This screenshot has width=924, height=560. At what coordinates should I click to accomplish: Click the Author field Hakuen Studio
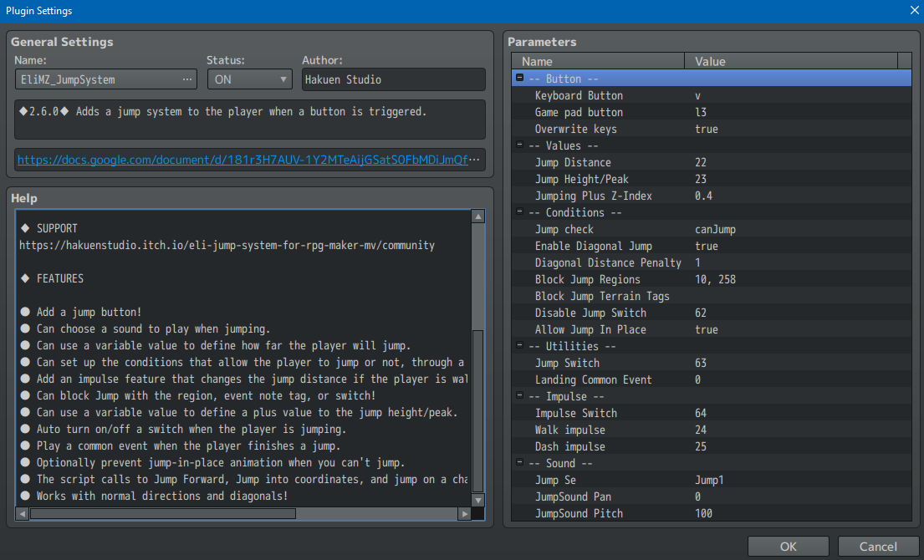394,79
